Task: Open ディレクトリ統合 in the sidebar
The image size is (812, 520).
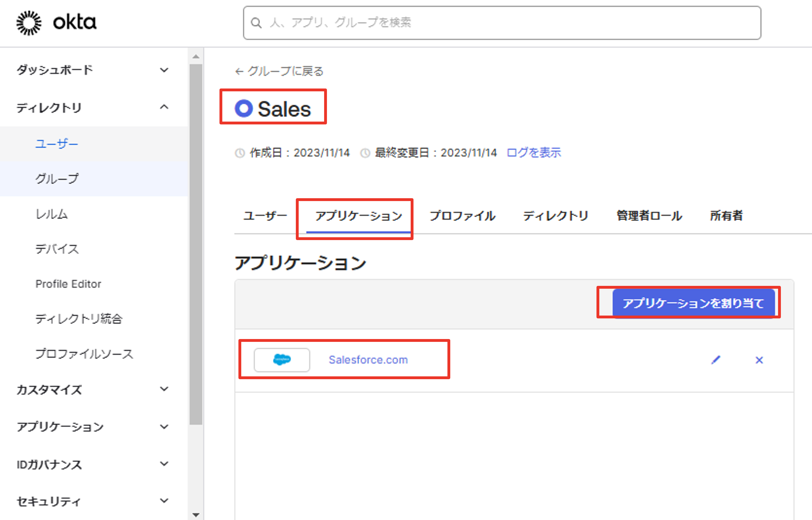Action: click(79, 319)
